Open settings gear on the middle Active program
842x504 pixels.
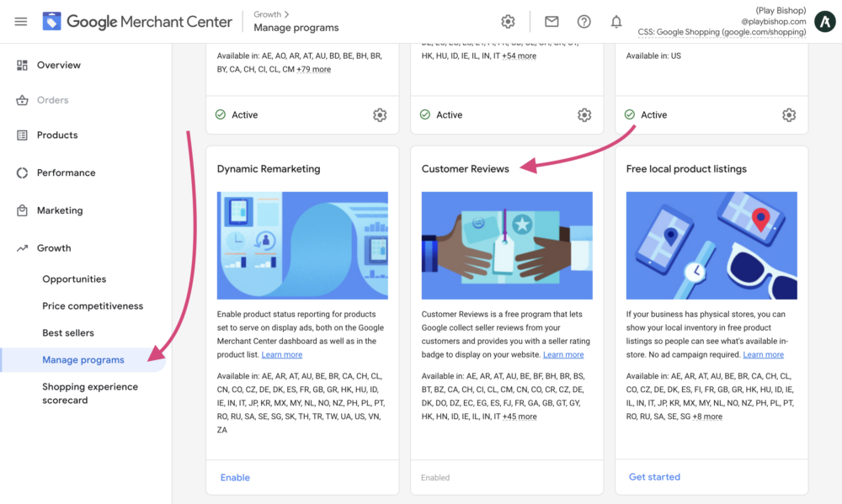tap(584, 115)
